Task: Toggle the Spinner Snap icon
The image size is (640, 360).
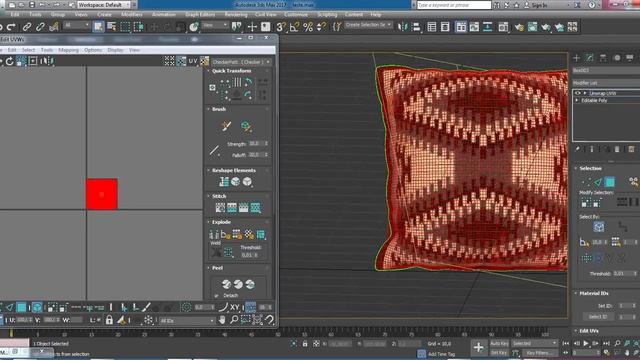Action: [322, 27]
